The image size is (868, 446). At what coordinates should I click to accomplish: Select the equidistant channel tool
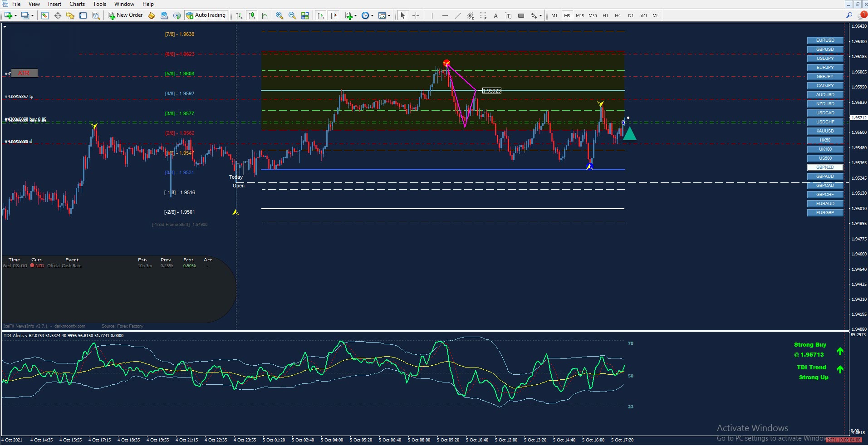[470, 15]
